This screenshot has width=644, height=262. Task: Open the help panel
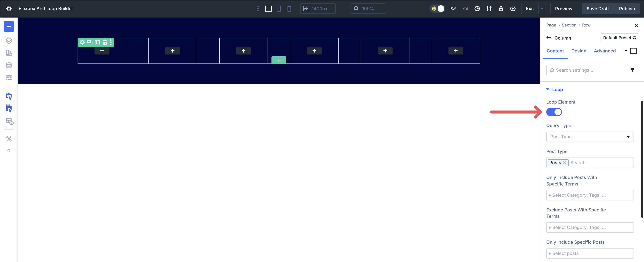[x=9, y=151]
